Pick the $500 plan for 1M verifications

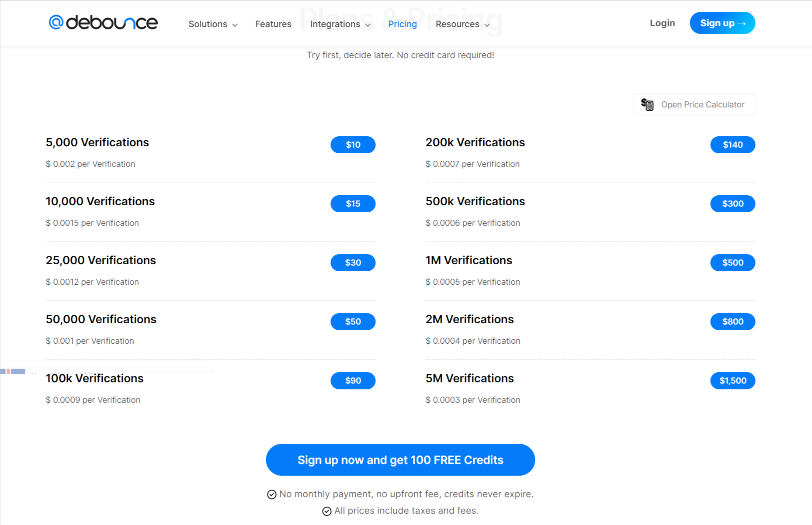click(x=732, y=262)
